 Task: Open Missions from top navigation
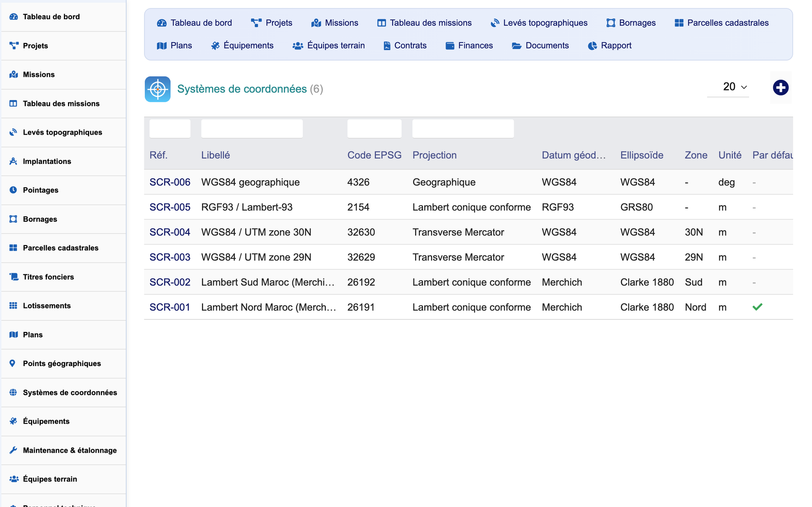[x=335, y=23]
